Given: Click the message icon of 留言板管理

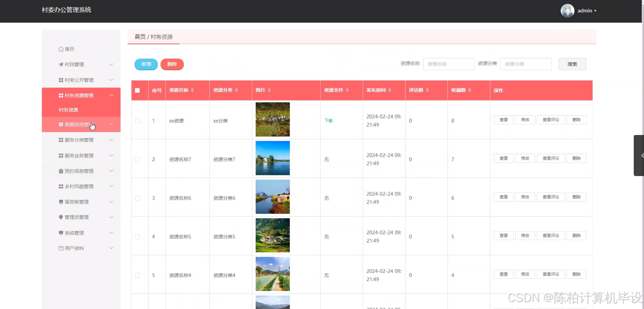Looking at the screenshot, I should (x=61, y=202).
